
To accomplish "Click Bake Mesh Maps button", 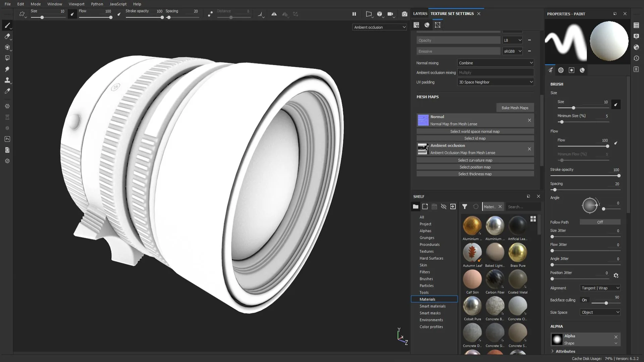I will pos(515,107).
